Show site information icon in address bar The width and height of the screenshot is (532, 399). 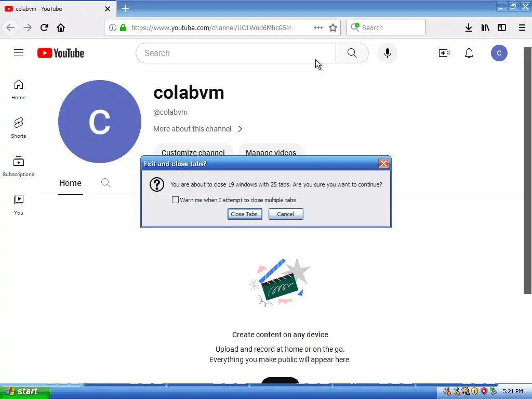tap(113, 28)
